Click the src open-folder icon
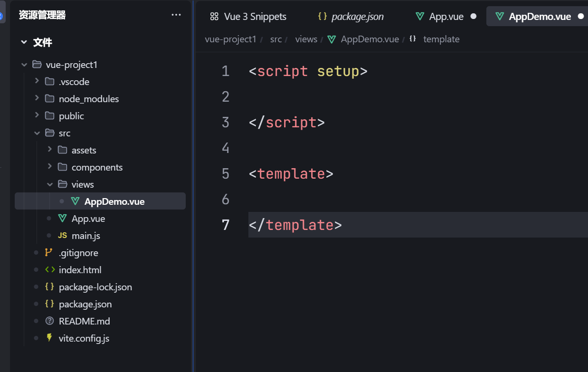The width and height of the screenshot is (588, 372). coord(49,133)
